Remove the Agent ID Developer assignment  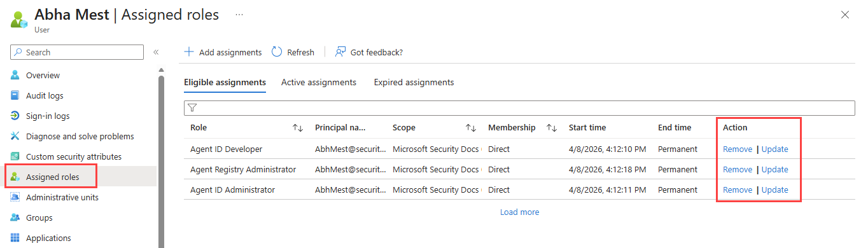(x=738, y=149)
